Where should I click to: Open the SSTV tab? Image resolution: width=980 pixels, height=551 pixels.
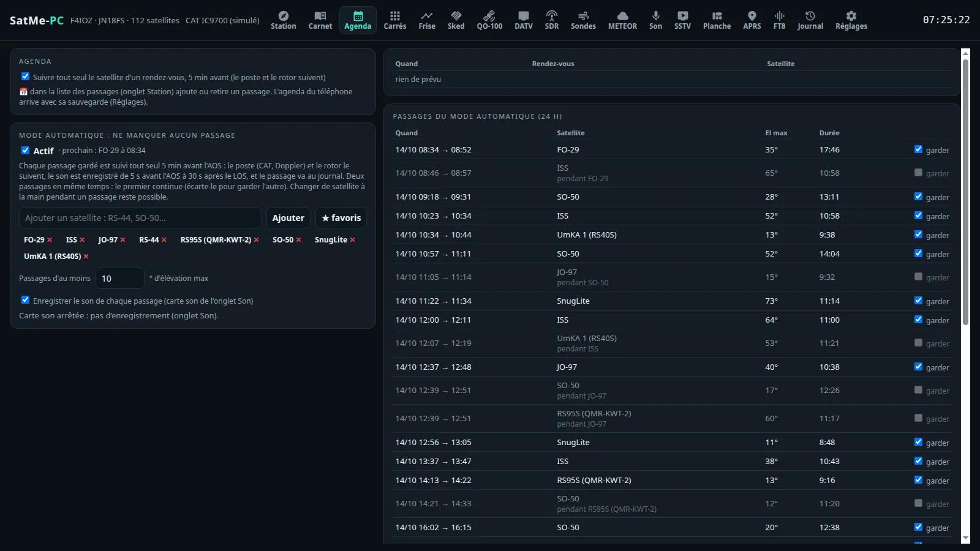pyautogui.click(x=682, y=20)
